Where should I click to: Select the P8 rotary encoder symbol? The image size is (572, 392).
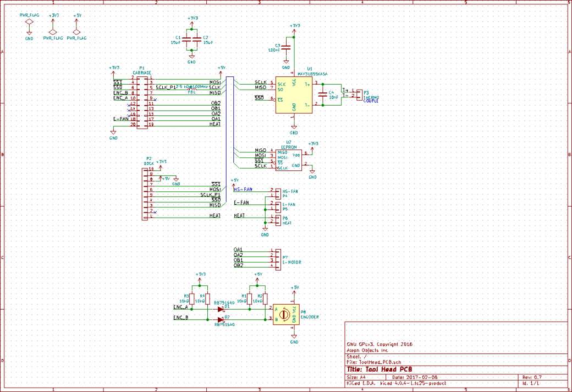(284, 314)
